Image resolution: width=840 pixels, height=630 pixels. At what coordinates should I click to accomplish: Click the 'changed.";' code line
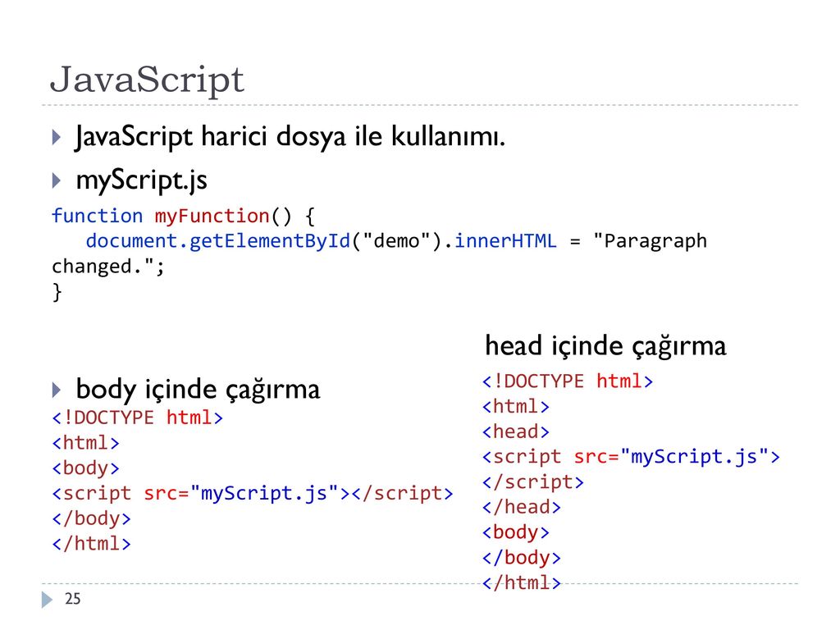point(107,267)
